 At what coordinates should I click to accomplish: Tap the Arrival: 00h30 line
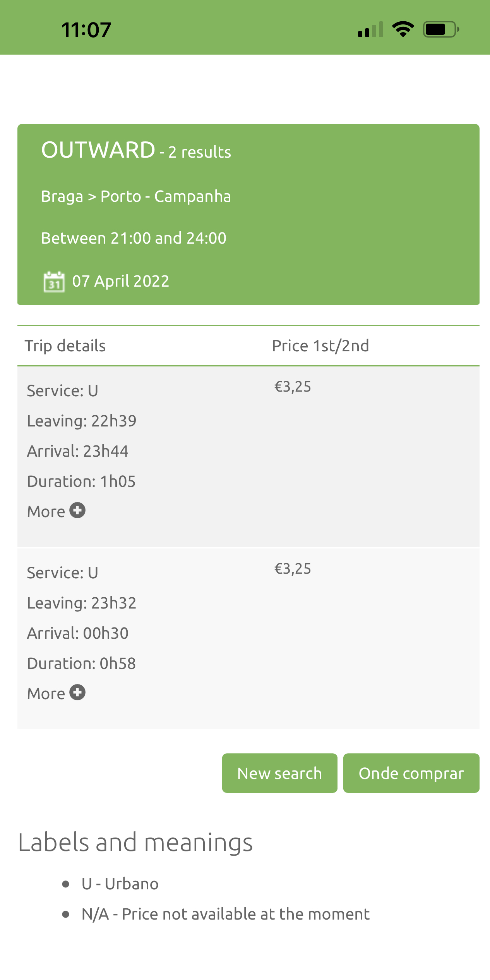77,633
